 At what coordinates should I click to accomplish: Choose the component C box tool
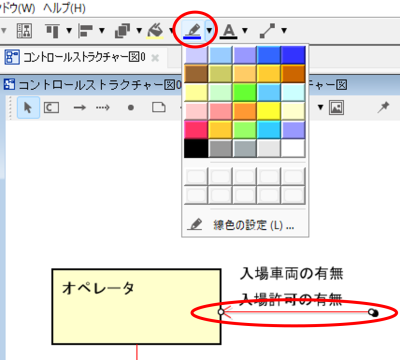[x=51, y=108]
